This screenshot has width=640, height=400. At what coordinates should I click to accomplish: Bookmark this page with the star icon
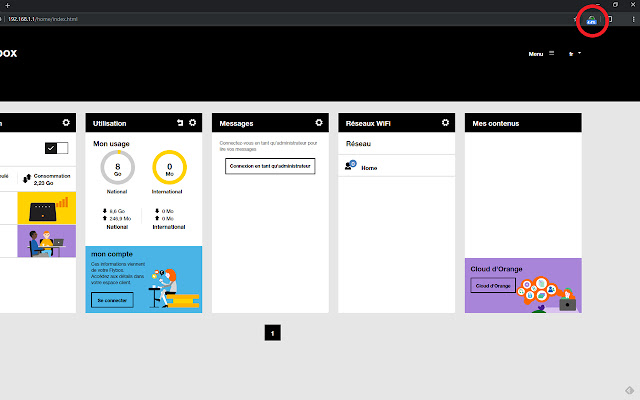pos(576,19)
